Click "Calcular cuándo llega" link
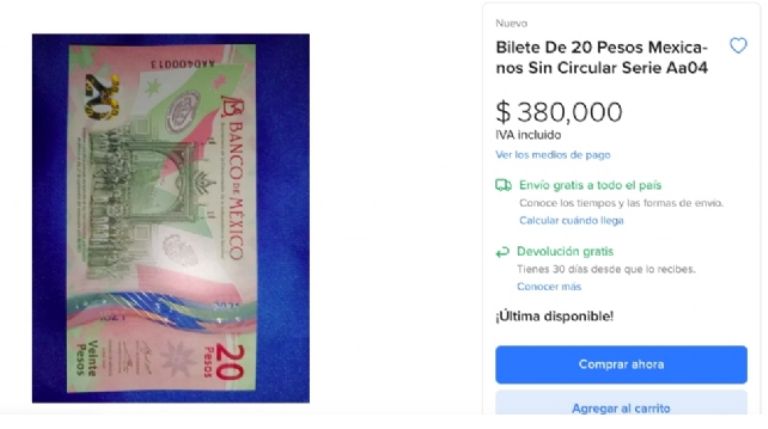Screen dimensions: 768x429 coord(571,220)
